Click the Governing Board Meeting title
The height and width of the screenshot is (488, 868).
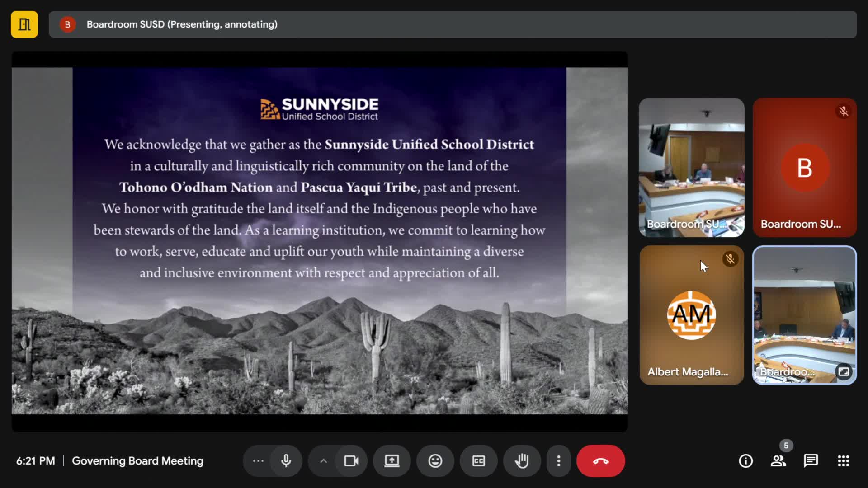coord(137,461)
